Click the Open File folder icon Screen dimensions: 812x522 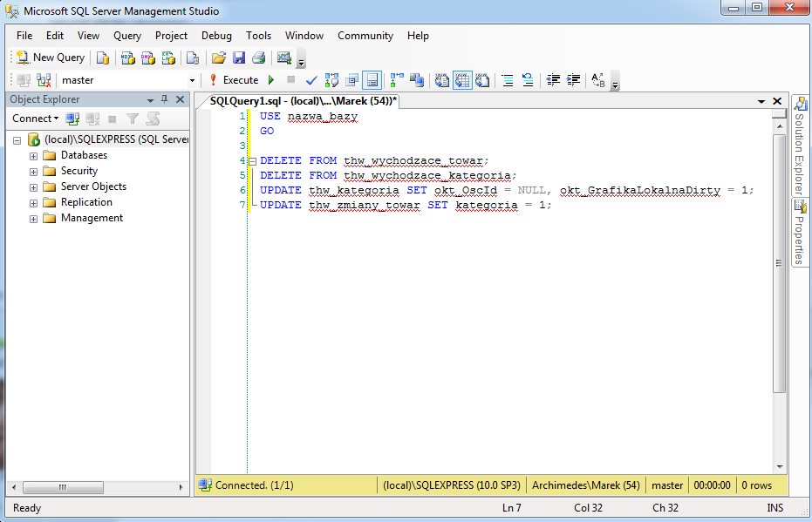pyautogui.click(x=218, y=58)
